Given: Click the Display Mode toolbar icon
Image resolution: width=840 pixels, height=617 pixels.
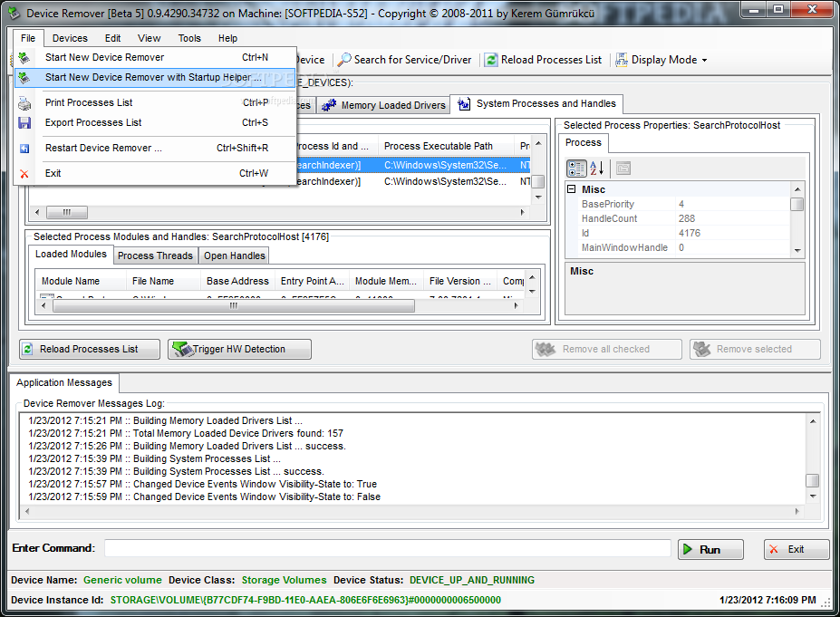Looking at the screenshot, I should point(622,60).
